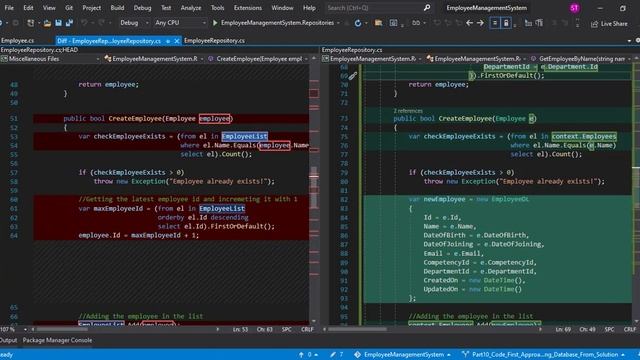Click the Live Share button
This screenshot has height=360, width=640.
coord(609,24)
